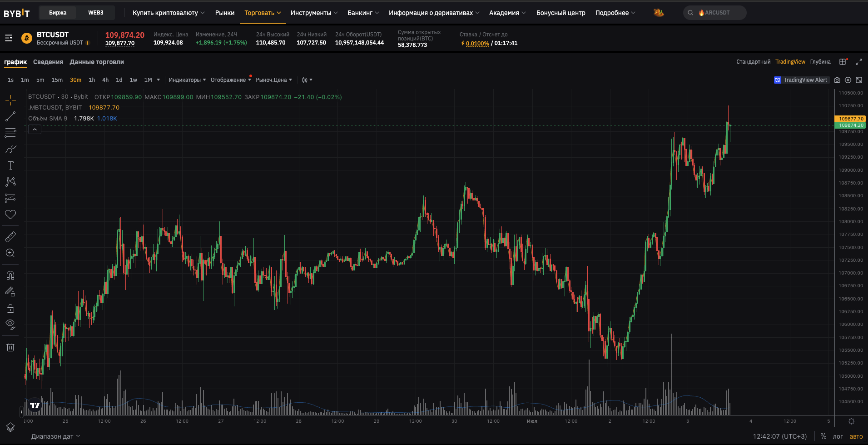The width and height of the screenshot is (868, 445).
Task: Toggle the logarithmic scale "лог"
Action: 838,436
